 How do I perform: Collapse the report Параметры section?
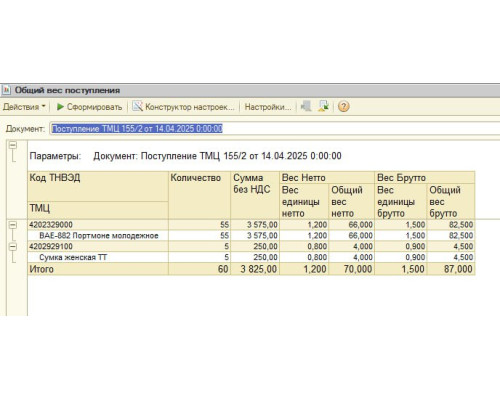tap(13, 145)
